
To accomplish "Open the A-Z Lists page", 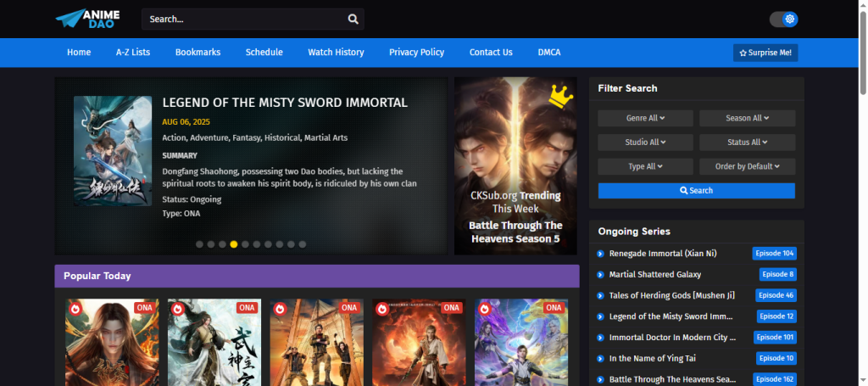I will [x=133, y=52].
